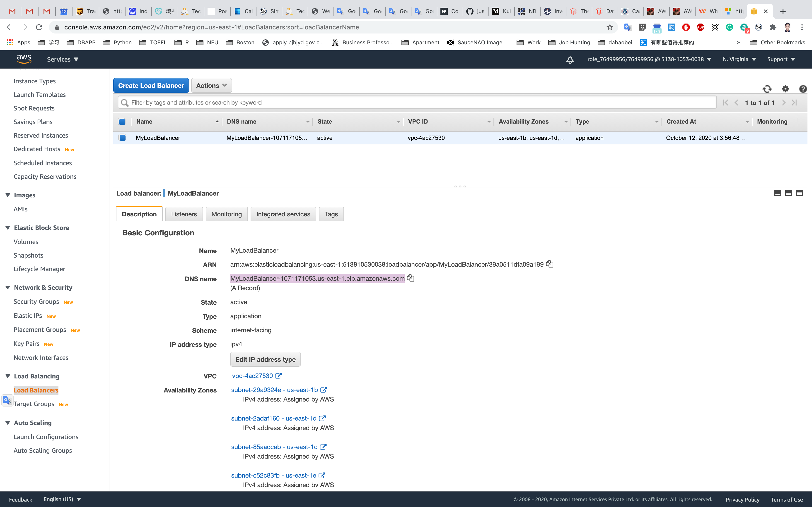
Task: Uncheck the MyLoadBalancer row checkbox
Action: pyautogui.click(x=123, y=138)
